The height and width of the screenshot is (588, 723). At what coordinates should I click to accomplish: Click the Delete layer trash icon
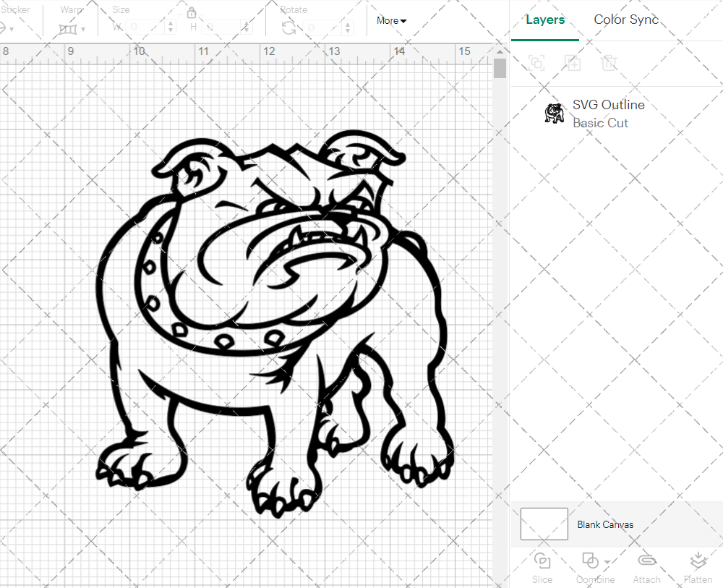point(609,63)
